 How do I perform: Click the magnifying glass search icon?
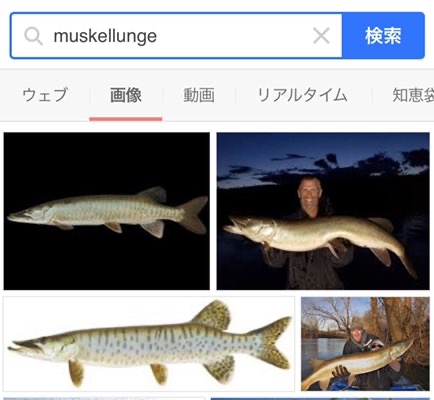tap(33, 36)
